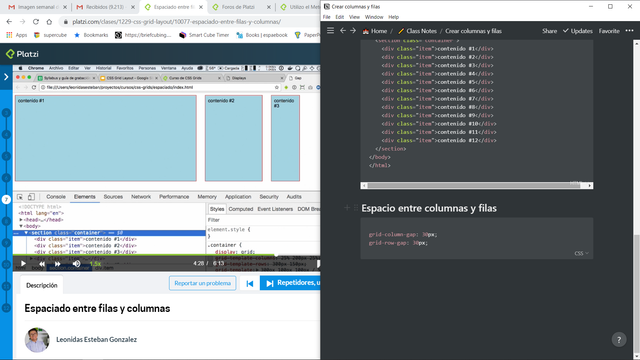The image size is (640, 360).
Task: Go to next class Repetidores button
Action: (x=290, y=283)
